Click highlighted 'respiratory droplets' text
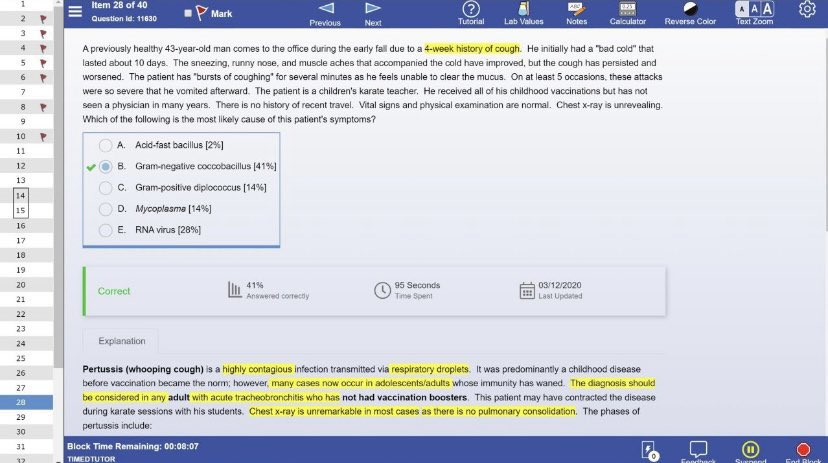Screen dimensions: 828x463 point(429,369)
